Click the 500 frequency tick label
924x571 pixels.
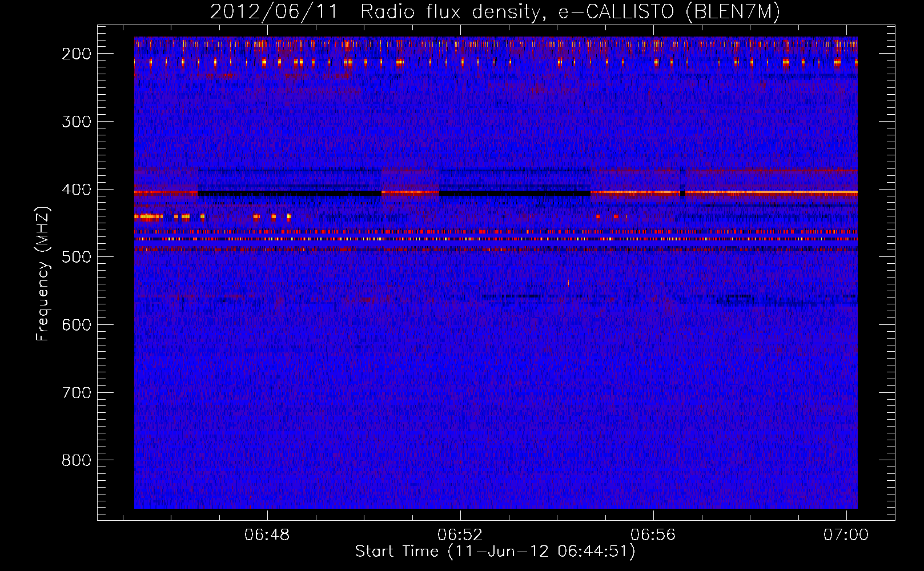(77, 257)
